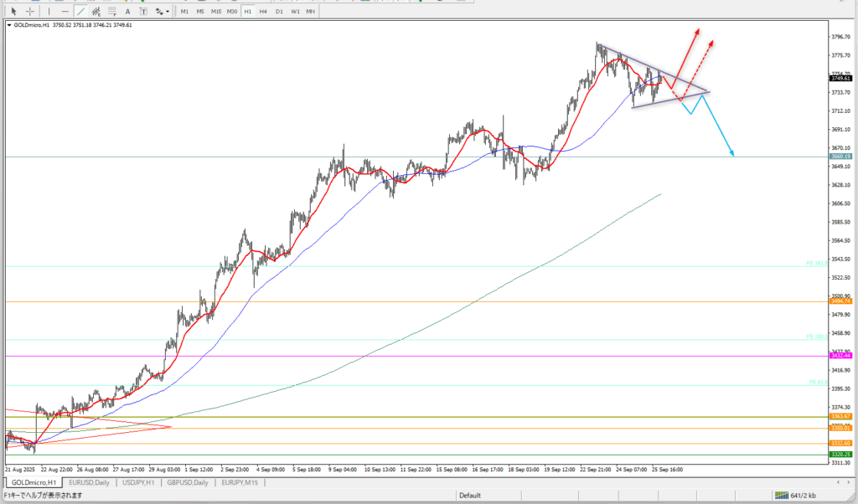Select the equidistant channel tool
The image size is (858, 504).
pos(96,11)
